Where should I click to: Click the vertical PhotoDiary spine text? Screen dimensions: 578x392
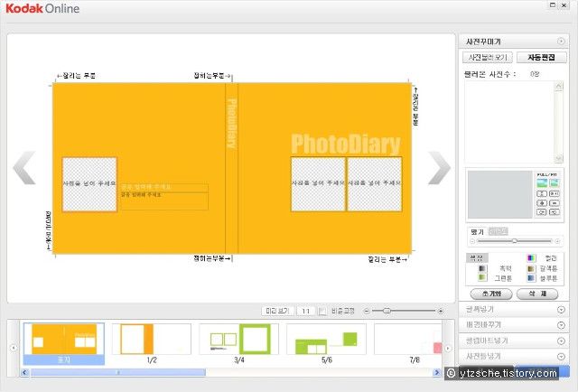[231, 124]
